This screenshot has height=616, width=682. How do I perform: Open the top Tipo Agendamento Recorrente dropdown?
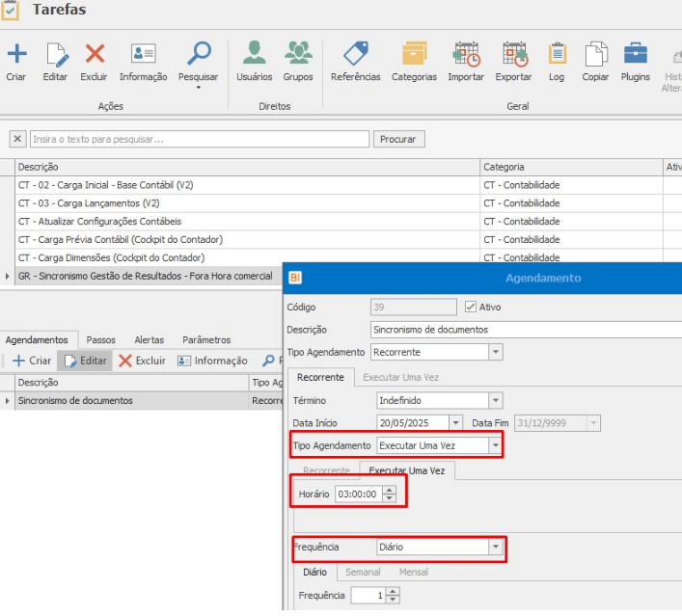tap(496, 352)
